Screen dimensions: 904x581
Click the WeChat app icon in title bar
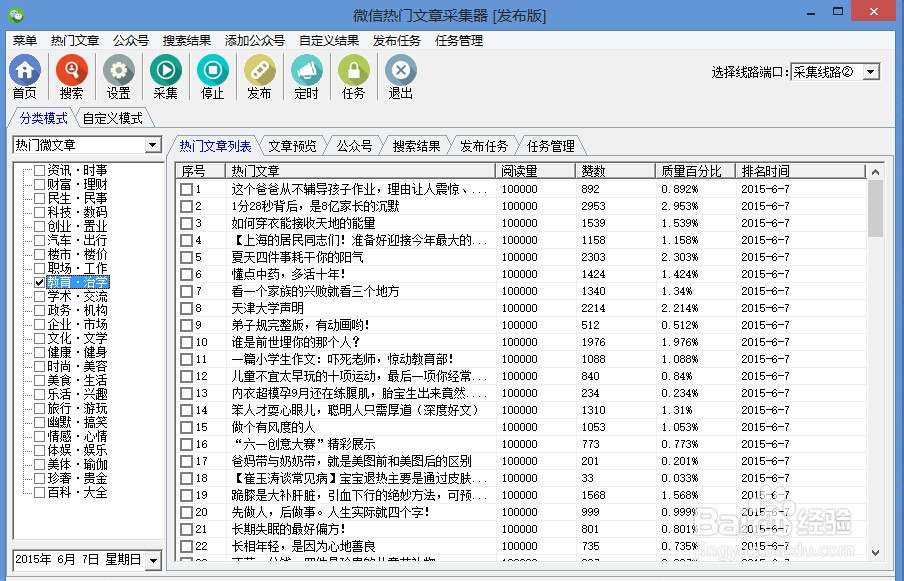click(16, 14)
